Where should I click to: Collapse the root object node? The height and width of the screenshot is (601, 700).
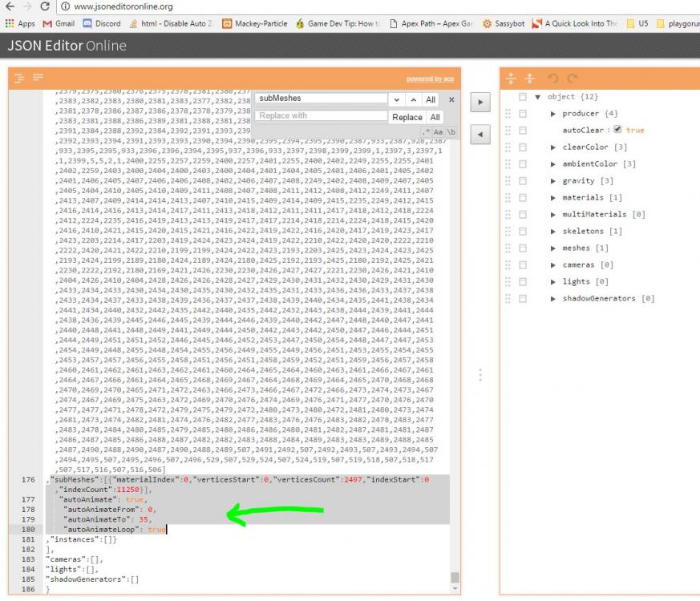(x=538, y=97)
